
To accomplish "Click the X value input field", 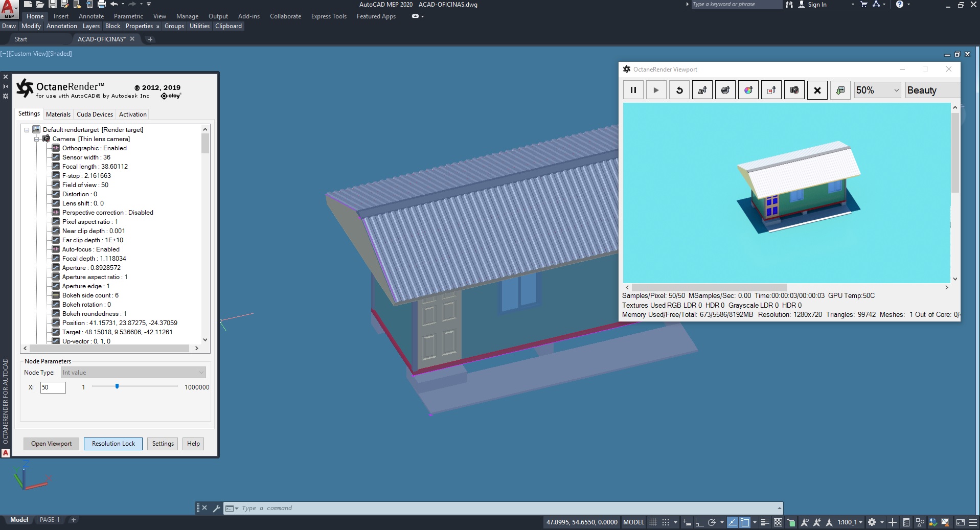I will coord(53,387).
